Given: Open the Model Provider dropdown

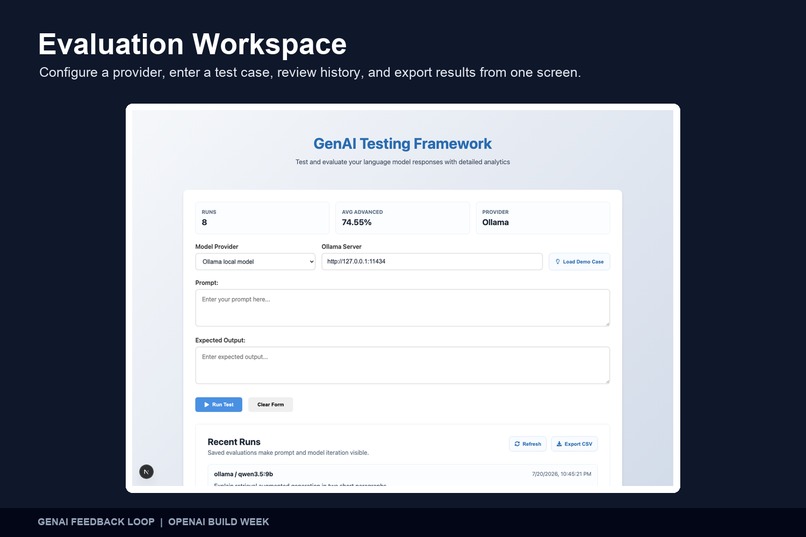Looking at the screenshot, I should pos(255,262).
